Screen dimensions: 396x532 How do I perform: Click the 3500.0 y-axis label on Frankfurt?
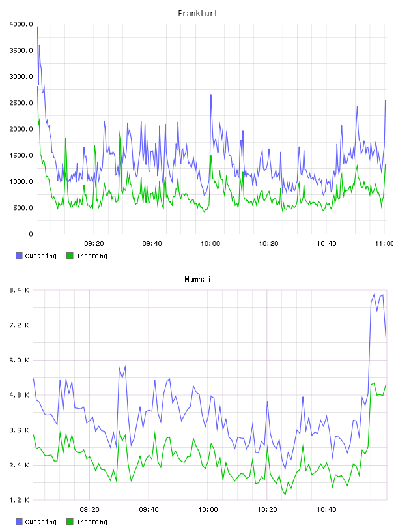21,51
